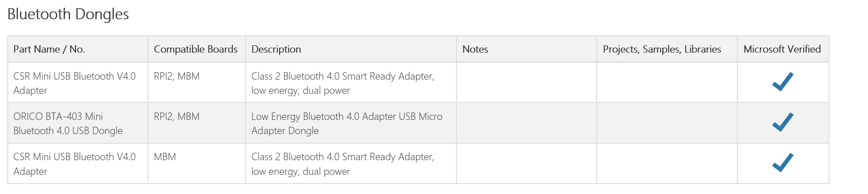868x194 pixels.
Task: Select the Compatible Boards column header
Action: [x=196, y=49]
